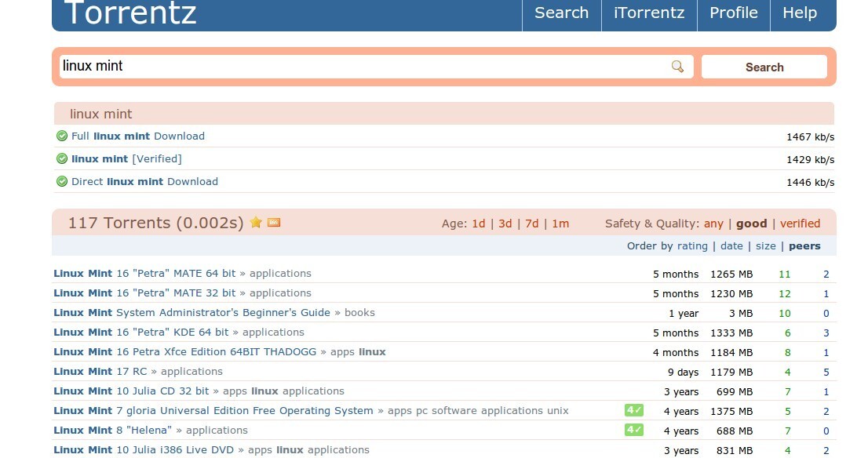This screenshot has width=868, height=458.
Task: Open Linux Mint 17 RC torrent link
Action: (x=100, y=372)
